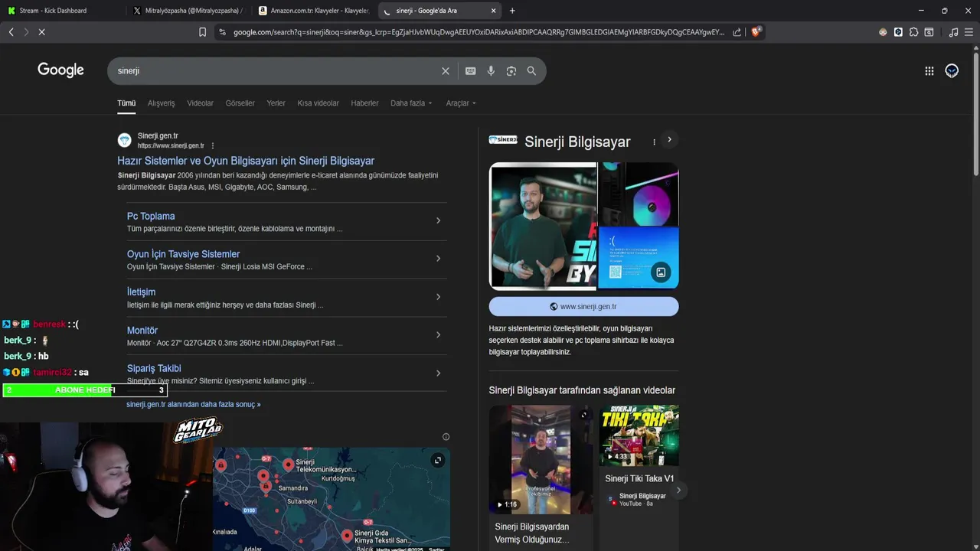Click the arrow next to Sinerji Bilgisayar title
The width and height of the screenshot is (980, 551).
click(x=669, y=140)
